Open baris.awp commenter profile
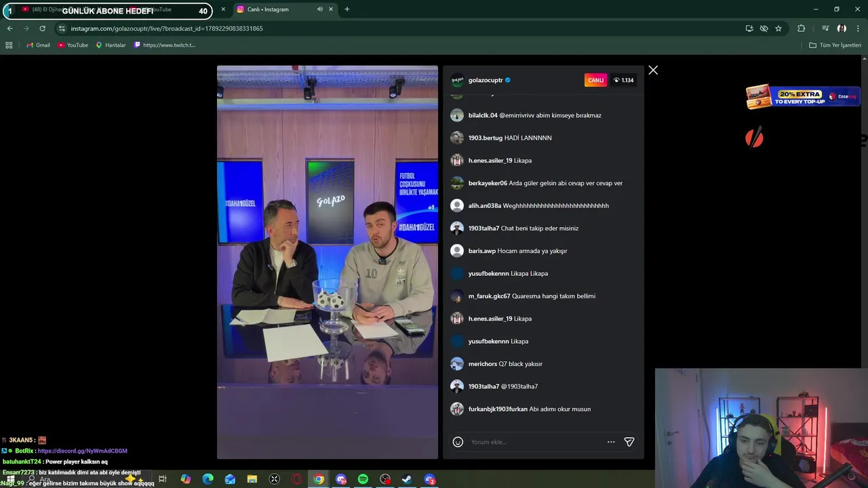 [x=482, y=251]
